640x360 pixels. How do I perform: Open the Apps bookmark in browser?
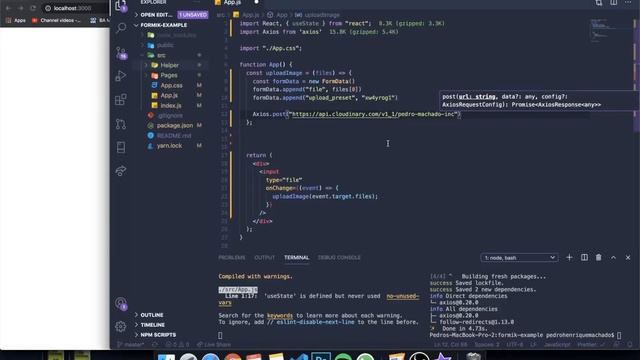[x=16, y=20]
